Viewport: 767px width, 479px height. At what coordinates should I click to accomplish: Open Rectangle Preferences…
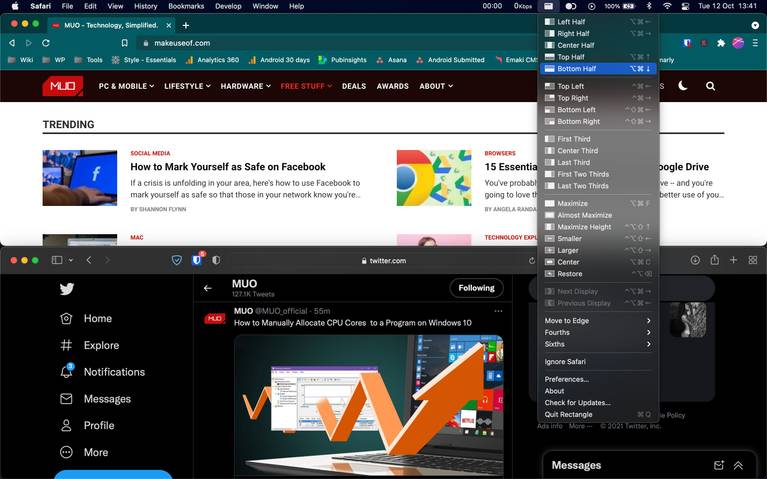tap(598, 379)
